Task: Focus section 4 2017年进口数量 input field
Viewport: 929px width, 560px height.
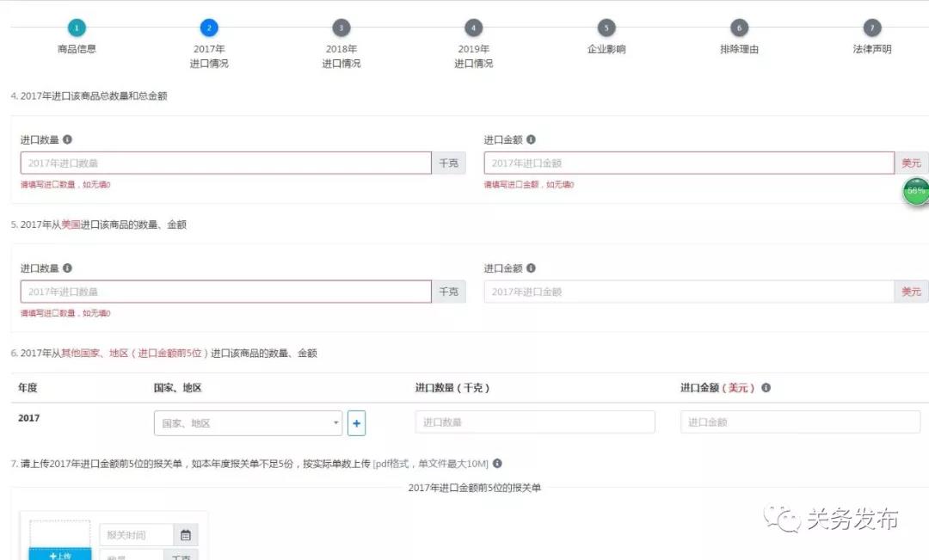Action: (225, 163)
